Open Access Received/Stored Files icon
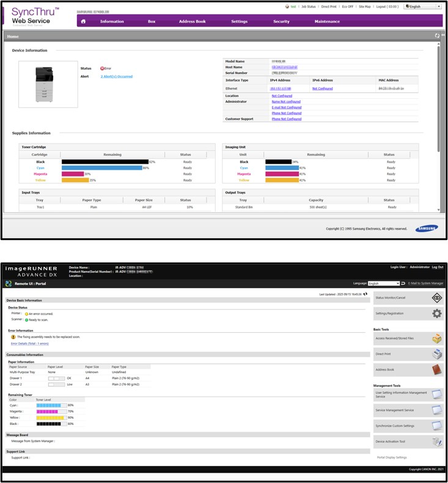 (437, 338)
